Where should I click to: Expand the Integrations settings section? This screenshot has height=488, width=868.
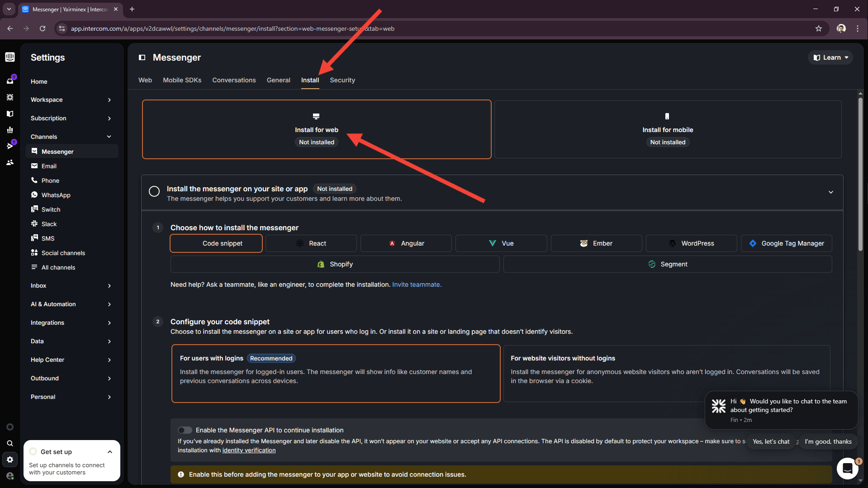click(72, 323)
